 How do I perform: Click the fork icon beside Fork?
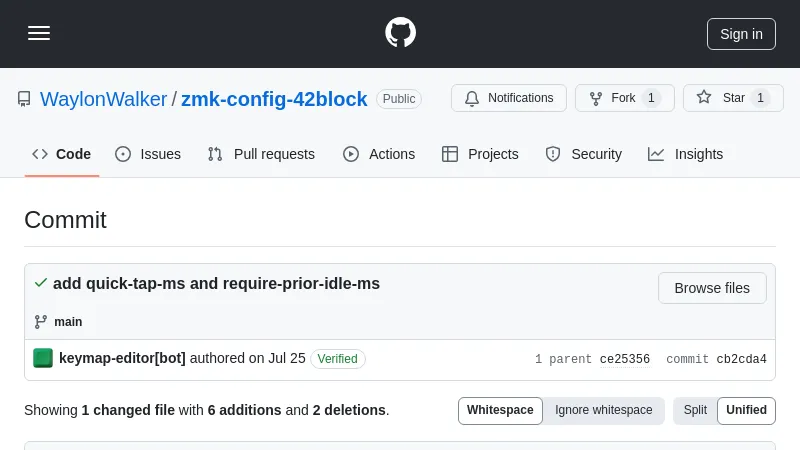coord(596,98)
